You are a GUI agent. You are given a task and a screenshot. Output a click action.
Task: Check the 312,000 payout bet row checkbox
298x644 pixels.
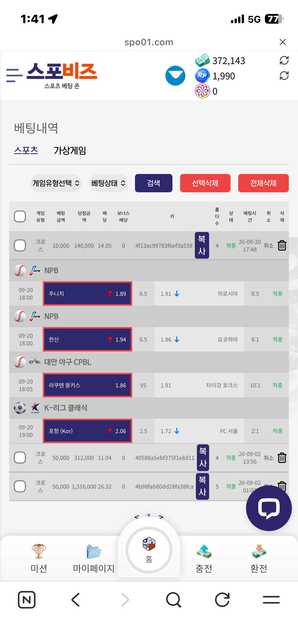point(20,458)
